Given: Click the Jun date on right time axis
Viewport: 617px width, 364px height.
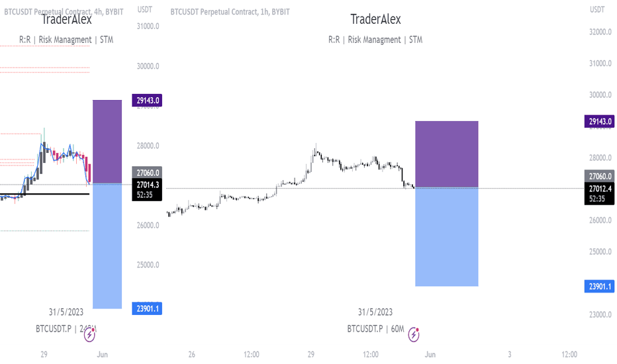Looking at the screenshot, I should click(430, 354).
